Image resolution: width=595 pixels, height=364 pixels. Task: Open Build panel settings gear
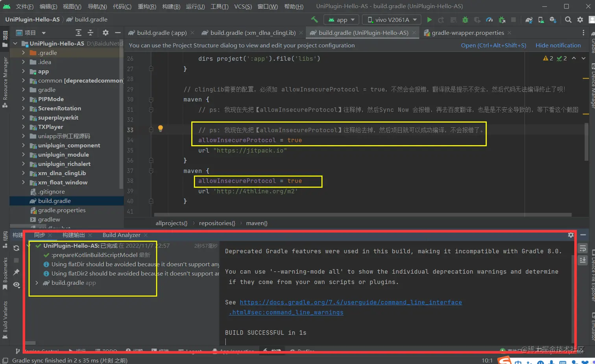tap(571, 235)
